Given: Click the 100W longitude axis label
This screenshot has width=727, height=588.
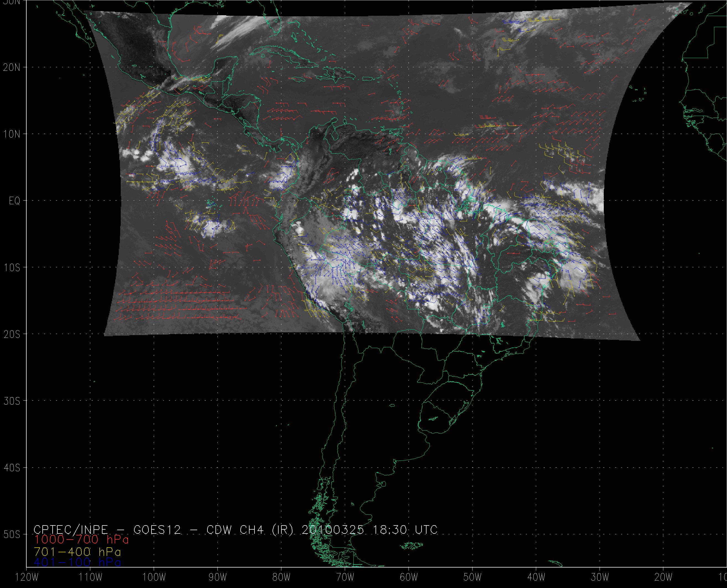Looking at the screenshot, I should pos(154,577).
